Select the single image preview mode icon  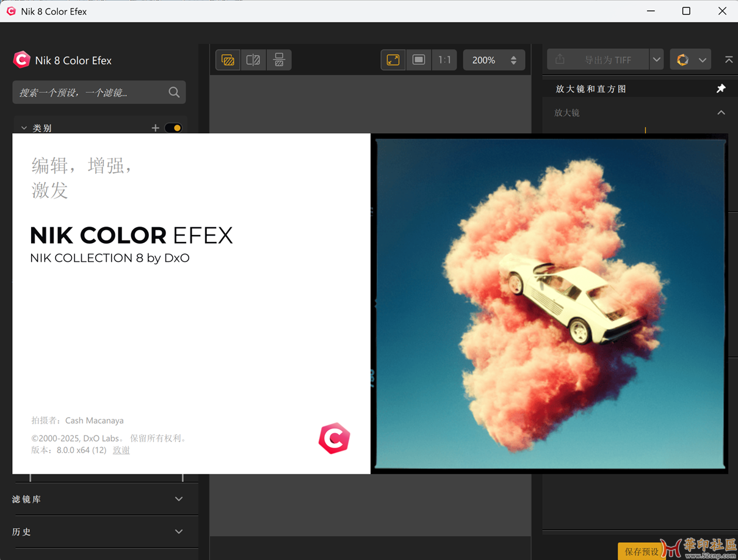click(228, 60)
